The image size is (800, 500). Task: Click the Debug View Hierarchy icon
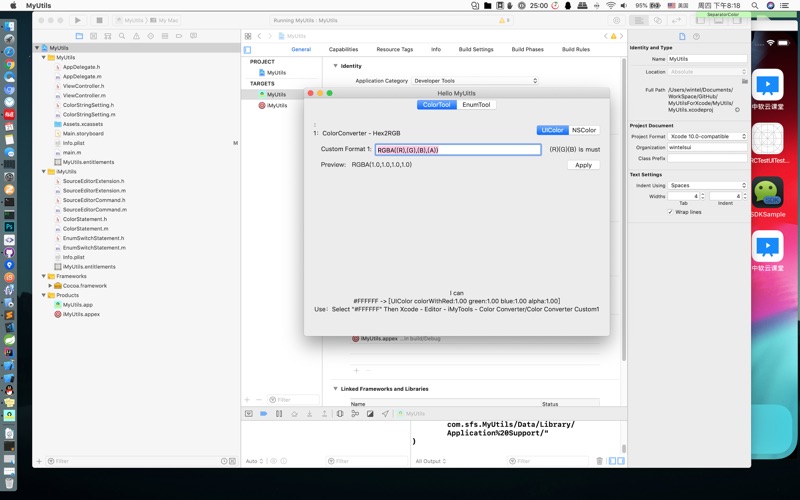pyautogui.click(x=340, y=414)
